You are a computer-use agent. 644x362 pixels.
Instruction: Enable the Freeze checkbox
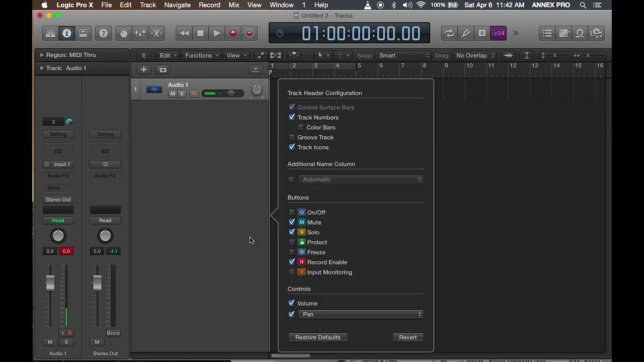click(x=292, y=252)
